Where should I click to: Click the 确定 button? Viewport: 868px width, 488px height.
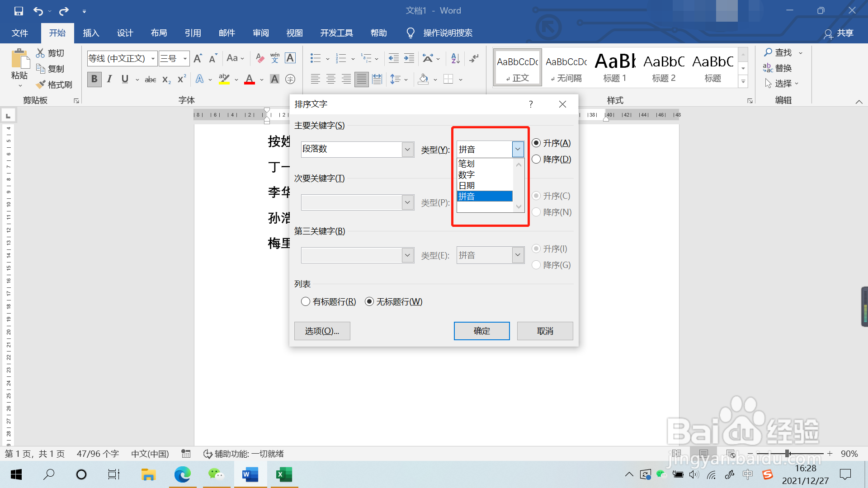(x=481, y=331)
